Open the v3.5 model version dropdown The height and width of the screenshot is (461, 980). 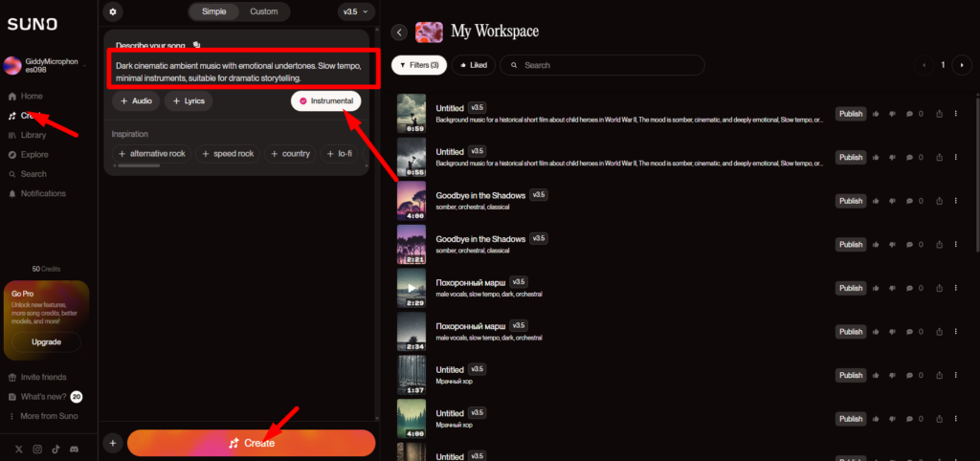coord(356,11)
